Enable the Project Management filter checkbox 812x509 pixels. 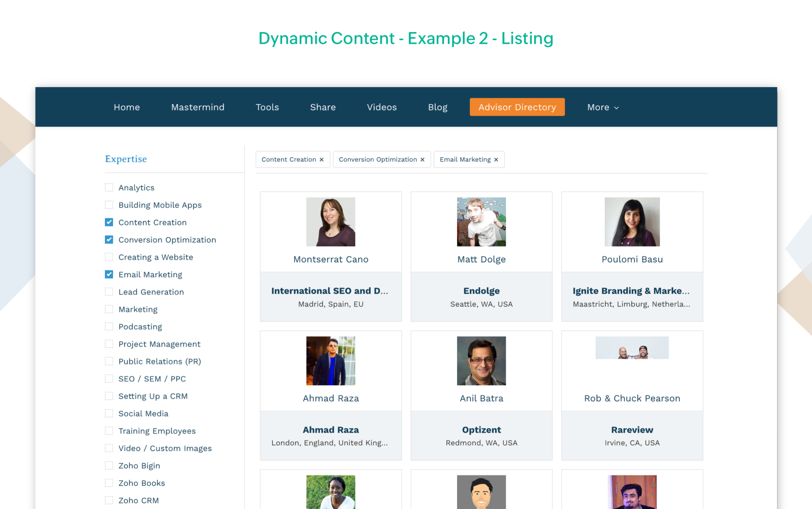click(109, 344)
